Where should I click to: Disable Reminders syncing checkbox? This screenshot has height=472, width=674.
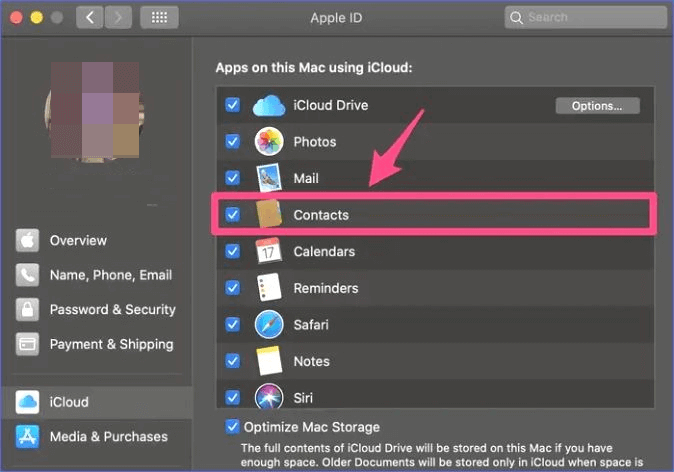pyautogui.click(x=233, y=288)
